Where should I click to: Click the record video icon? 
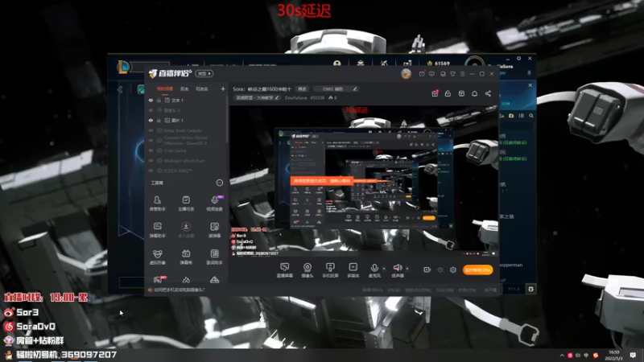(x=427, y=269)
